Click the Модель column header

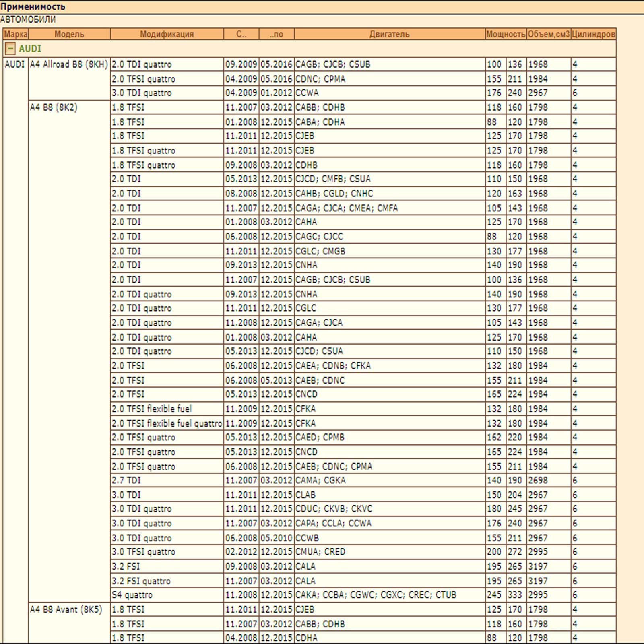coord(69,34)
